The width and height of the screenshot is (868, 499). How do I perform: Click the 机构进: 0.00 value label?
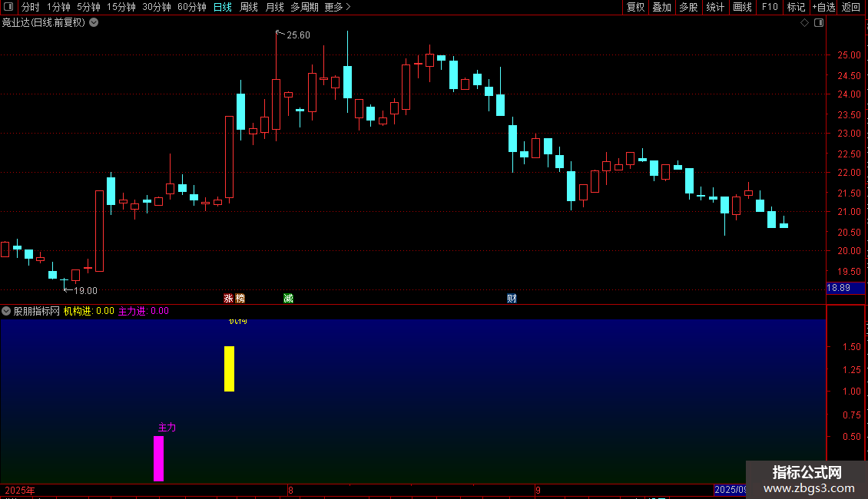tap(88, 311)
